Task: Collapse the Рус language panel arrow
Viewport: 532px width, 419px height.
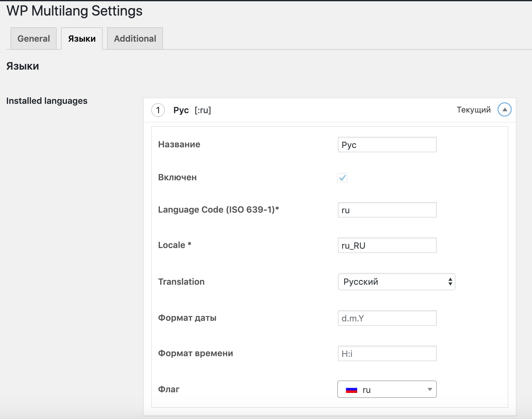Action: tap(505, 109)
